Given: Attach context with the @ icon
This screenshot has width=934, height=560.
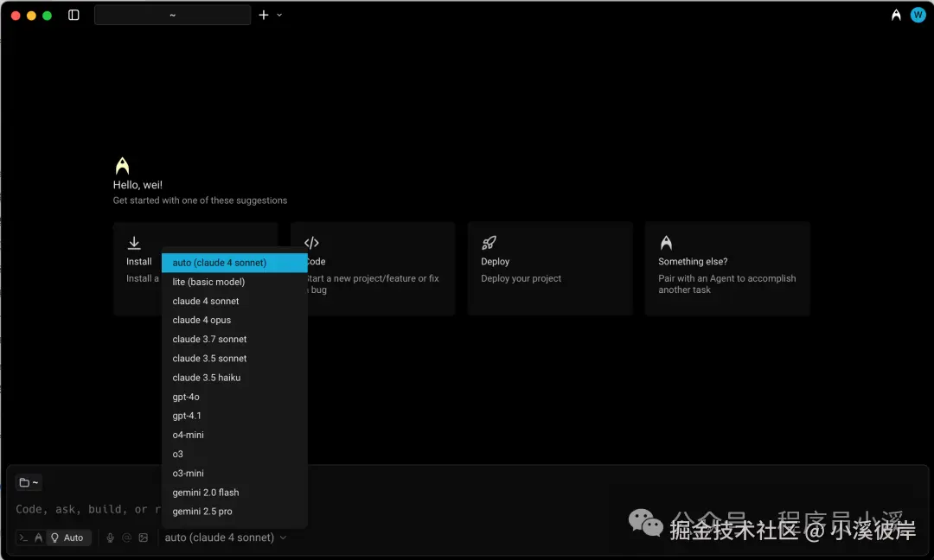Looking at the screenshot, I should coord(126,538).
